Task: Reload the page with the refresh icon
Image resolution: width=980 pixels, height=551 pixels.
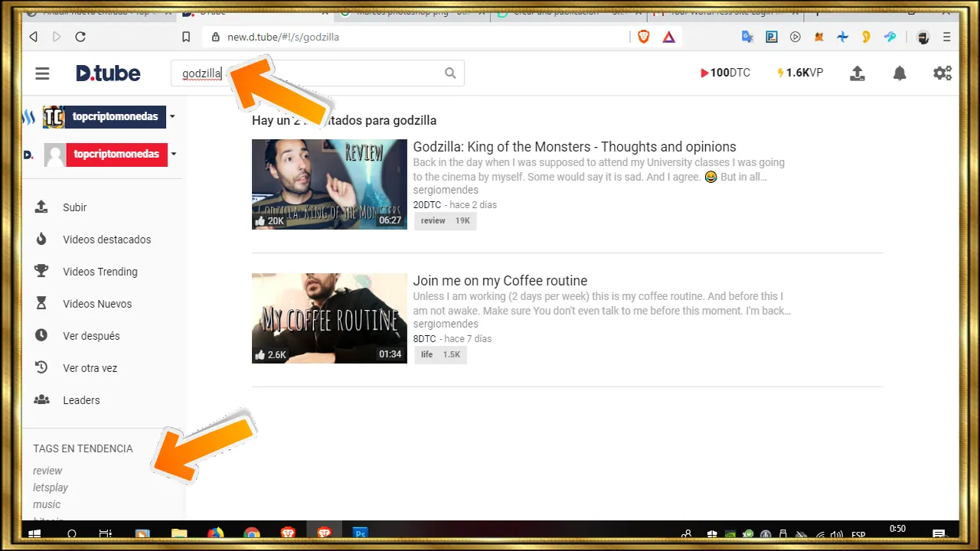Action: 80,37
